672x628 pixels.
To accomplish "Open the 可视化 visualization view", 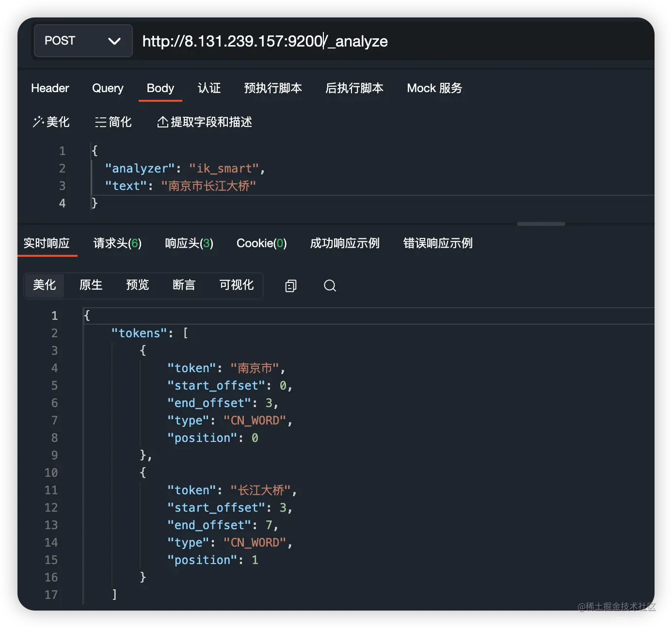I will 236,285.
